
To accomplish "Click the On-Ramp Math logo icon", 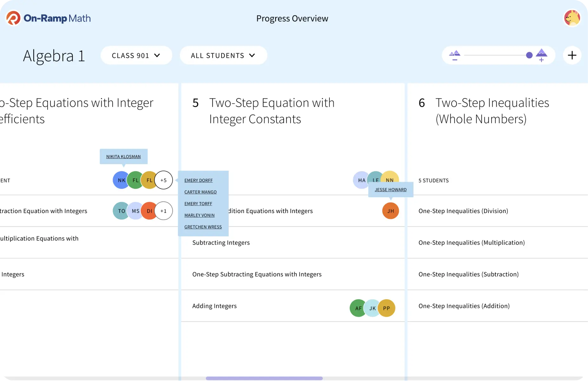I will pyautogui.click(x=13, y=18).
